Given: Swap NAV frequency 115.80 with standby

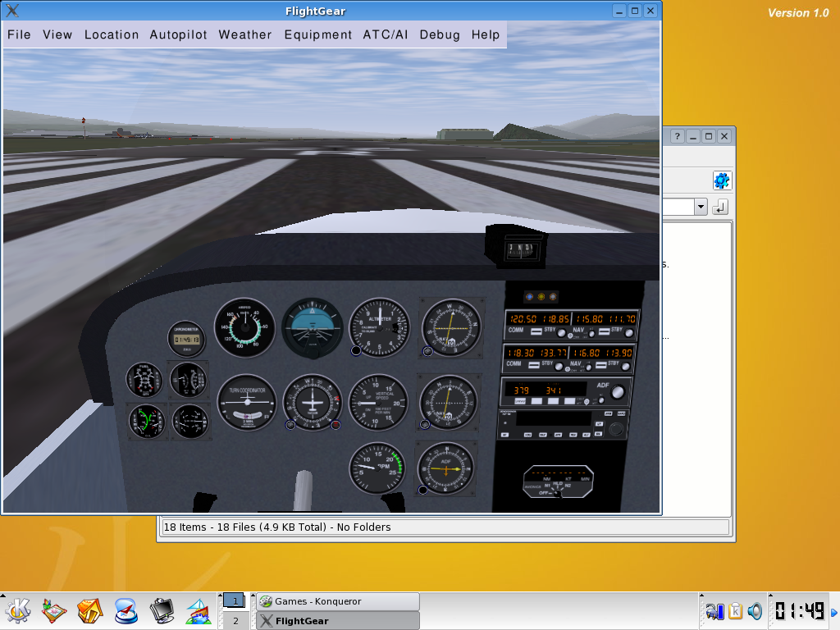Looking at the screenshot, I should click(x=605, y=331).
